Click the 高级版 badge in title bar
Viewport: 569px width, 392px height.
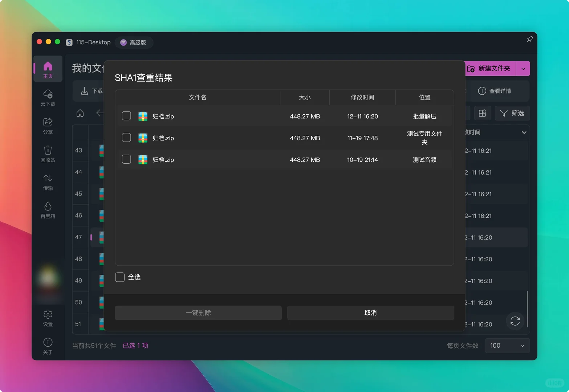134,42
